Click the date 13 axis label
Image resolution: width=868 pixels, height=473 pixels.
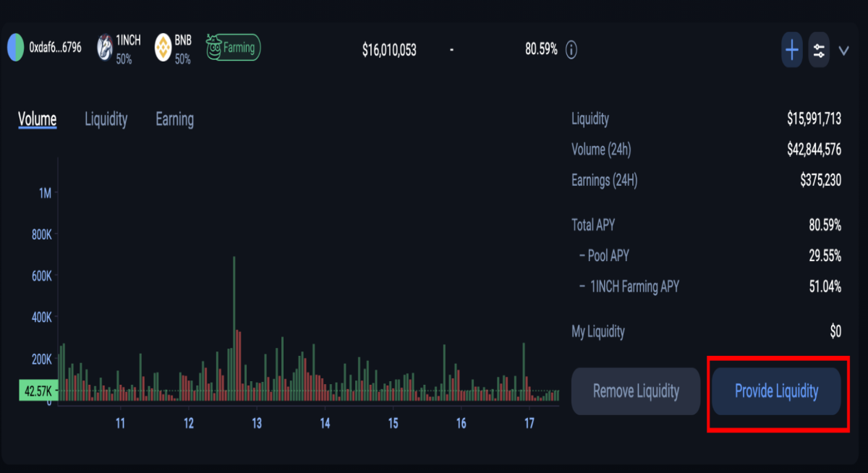click(x=257, y=423)
